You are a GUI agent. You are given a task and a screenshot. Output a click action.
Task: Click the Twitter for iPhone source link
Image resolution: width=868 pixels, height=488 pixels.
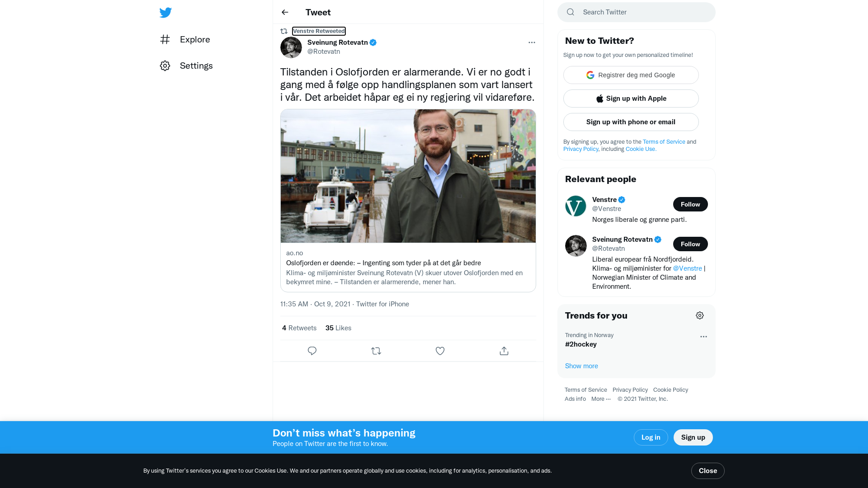click(x=382, y=304)
